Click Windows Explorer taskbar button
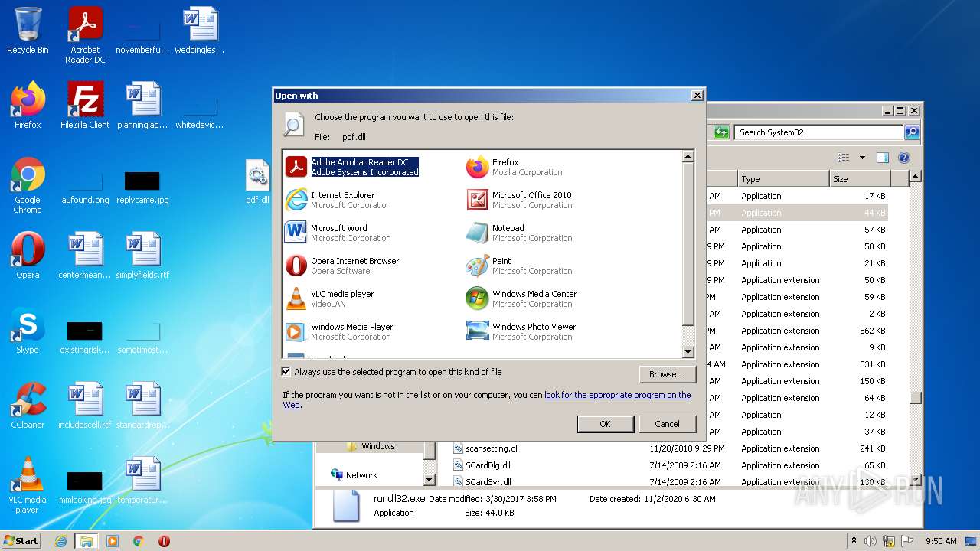Screen dimensions: 980x551 (x=87, y=541)
